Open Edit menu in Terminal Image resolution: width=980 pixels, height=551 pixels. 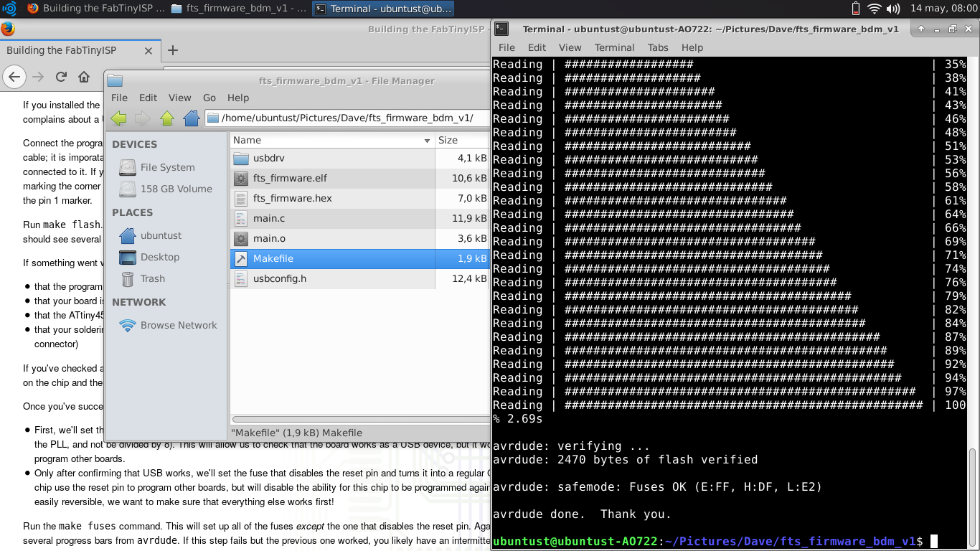tap(537, 47)
